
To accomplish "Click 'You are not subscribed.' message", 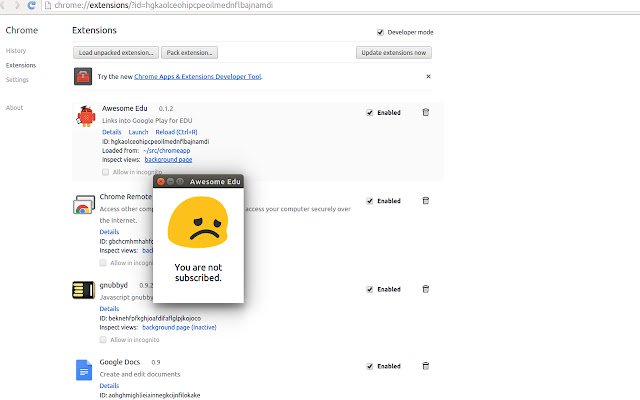I will tap(198, 273).
